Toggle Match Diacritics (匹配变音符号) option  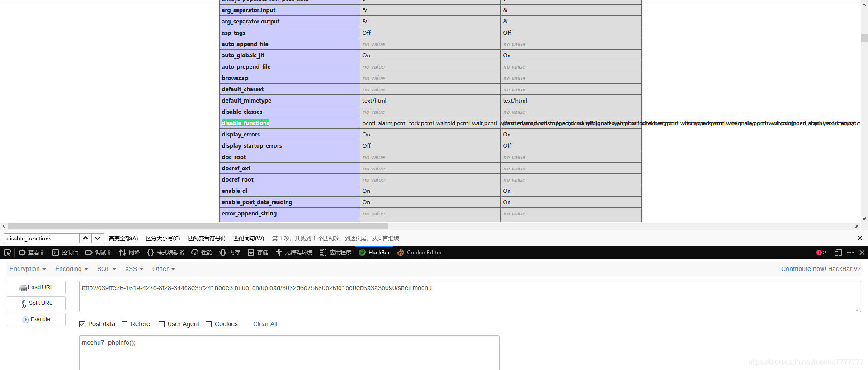207,239
